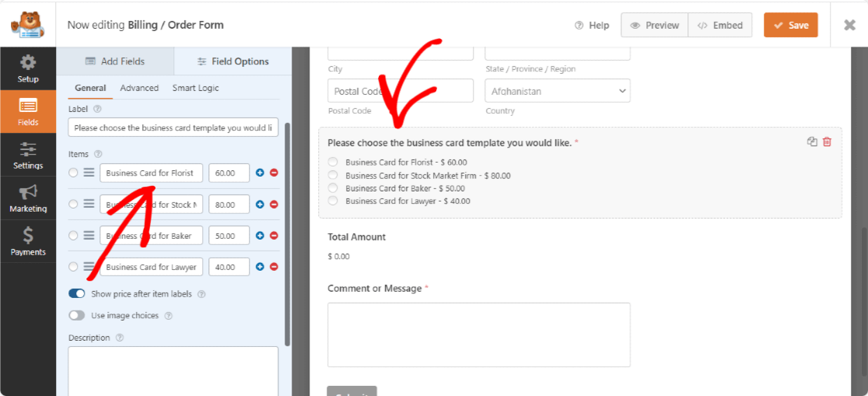The height and width of the screenshot is (396, 868).
Task: Click help icon for Show price option
Action: click(x=201, y=294)
